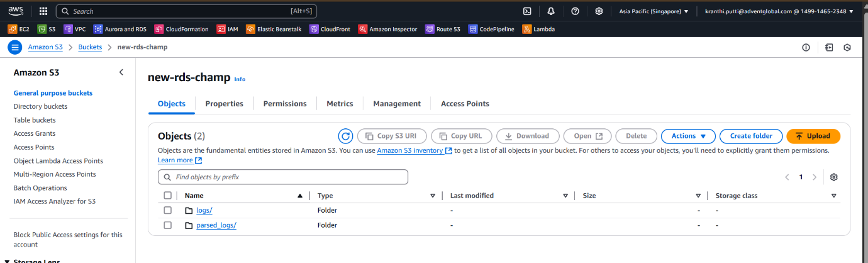Open the logs/ folder link
This screenshot has height=263, width=868.
(204, 210)
